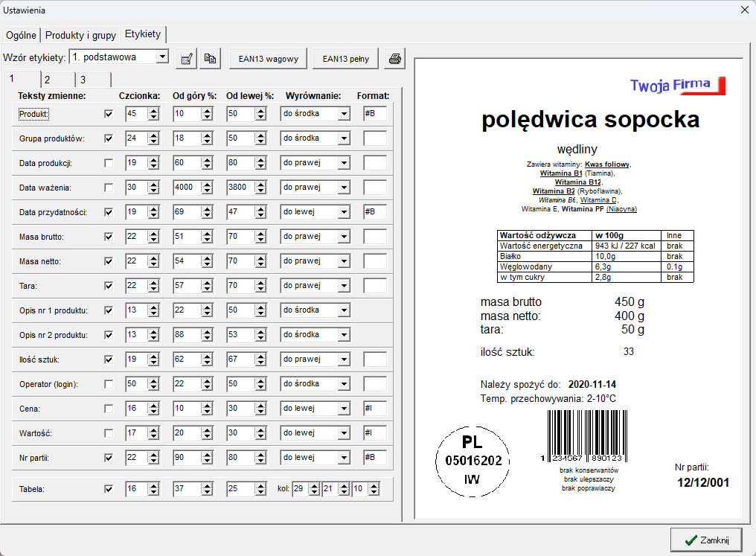Click the Produkt label text

[x=33, y=115]
